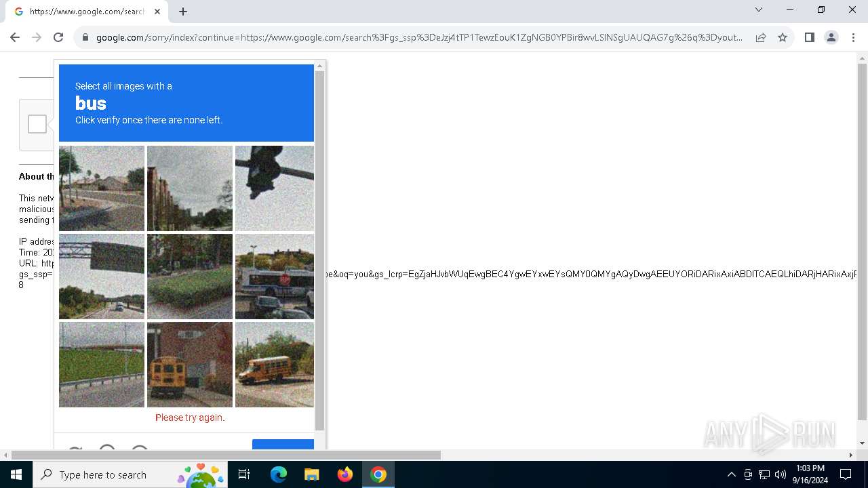The height and width of the screenshot is (488, 868).
Task: Select image tile with road and houses
Action: tap(102, 188)
